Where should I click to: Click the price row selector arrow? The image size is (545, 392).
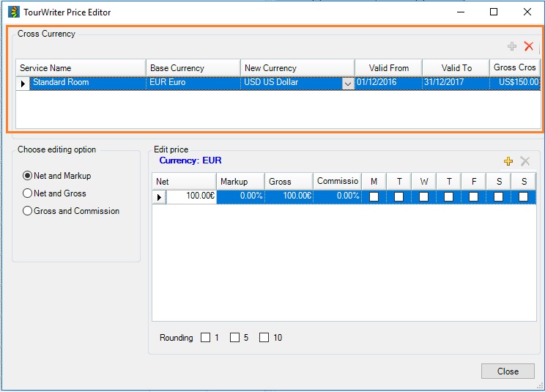[159, 197]
